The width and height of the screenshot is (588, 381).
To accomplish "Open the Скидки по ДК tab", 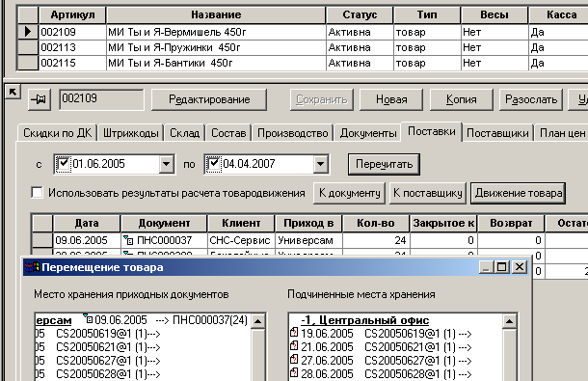I will (58, 133).
